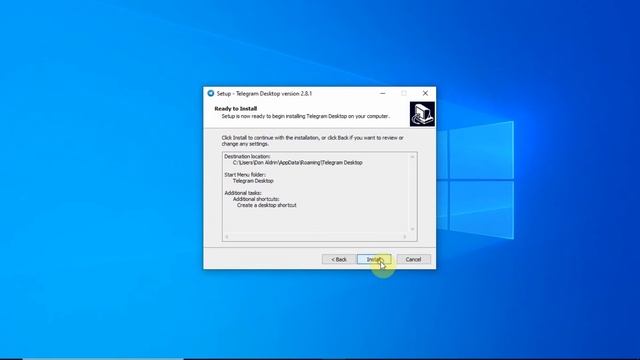Click the summary scroll down arrow
Image resolution: width=640 pixels, height=360 pixels.
tap(412, 229)
